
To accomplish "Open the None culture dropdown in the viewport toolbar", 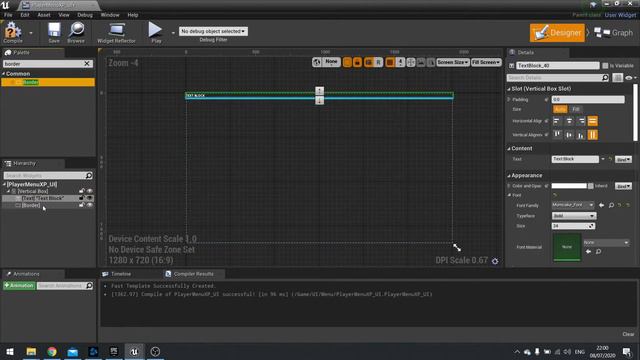I will (x=331, y=62).
